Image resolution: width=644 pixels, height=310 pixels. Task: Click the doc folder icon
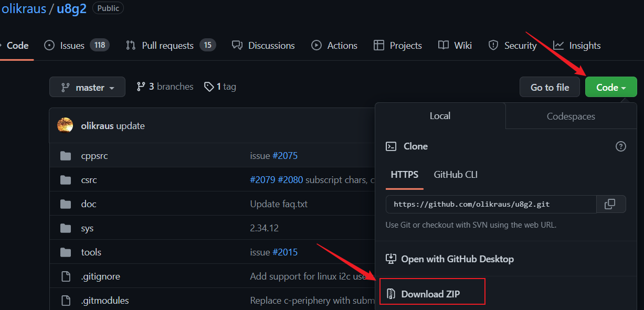[66, 204]
